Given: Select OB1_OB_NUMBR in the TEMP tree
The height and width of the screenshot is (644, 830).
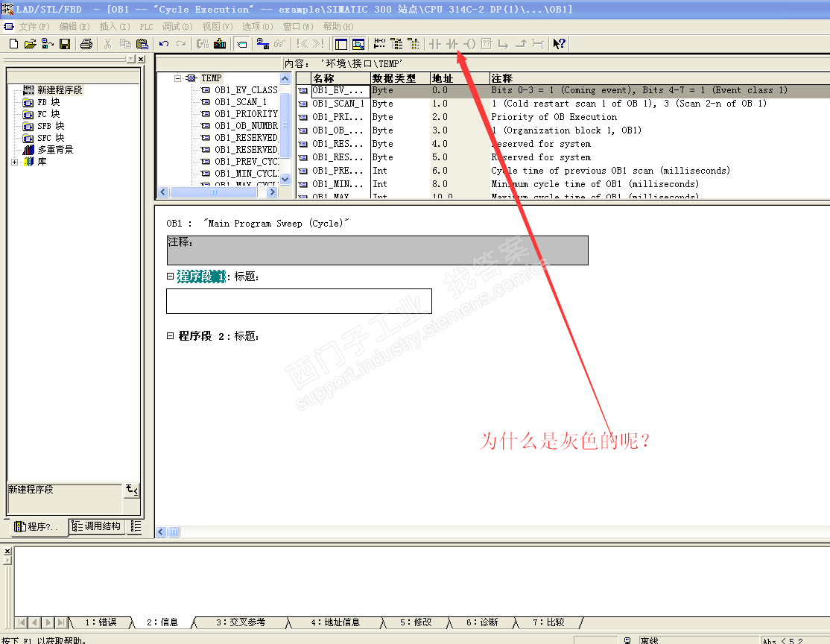Looking at the screenshot, I should [246, 126].
